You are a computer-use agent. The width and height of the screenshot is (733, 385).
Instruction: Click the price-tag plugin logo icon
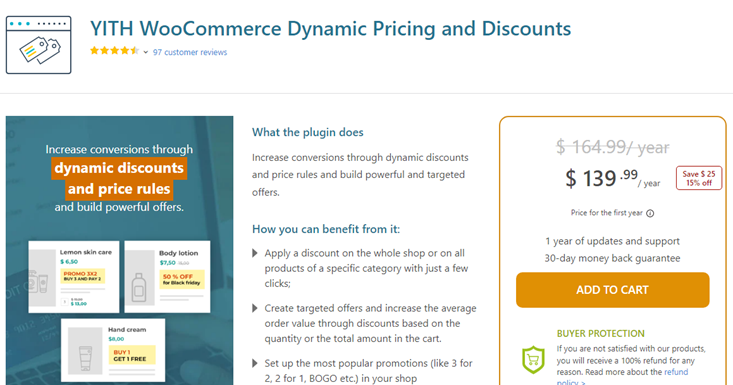pyautogui.click(x=38, y=45)
